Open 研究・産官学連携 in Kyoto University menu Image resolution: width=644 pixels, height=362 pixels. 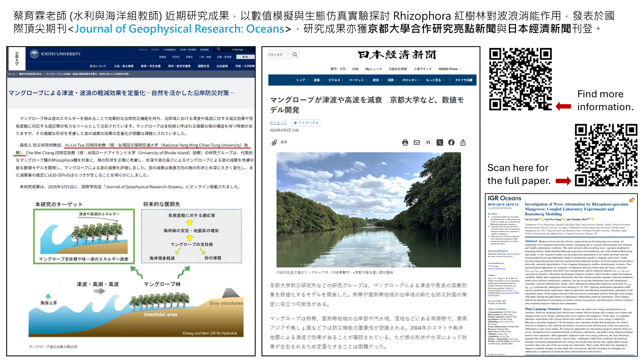pos(179,66)
